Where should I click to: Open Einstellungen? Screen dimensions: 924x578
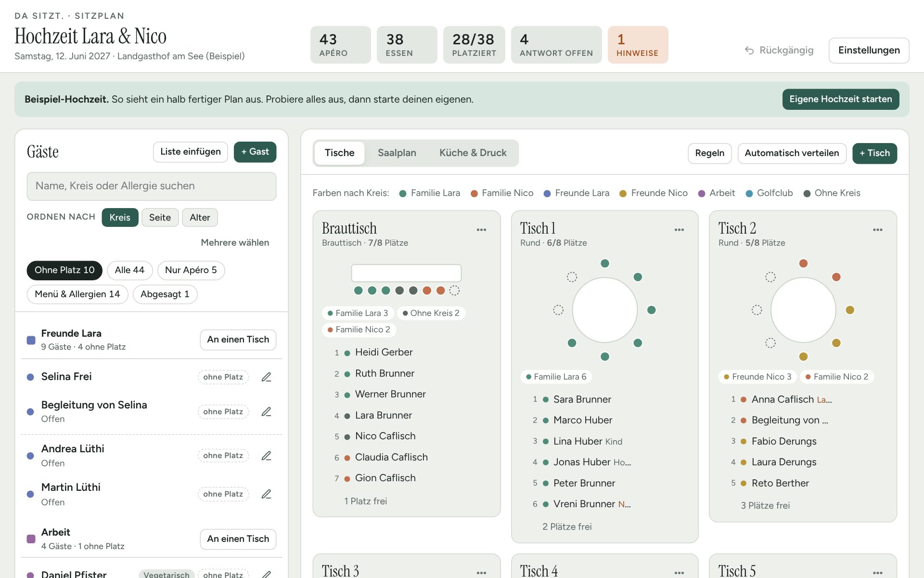869,50
